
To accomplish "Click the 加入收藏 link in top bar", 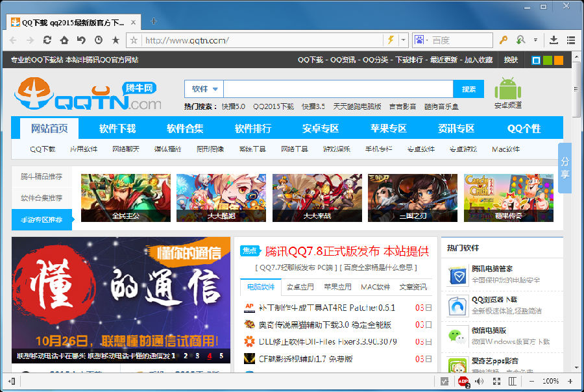I will [479, 60].
